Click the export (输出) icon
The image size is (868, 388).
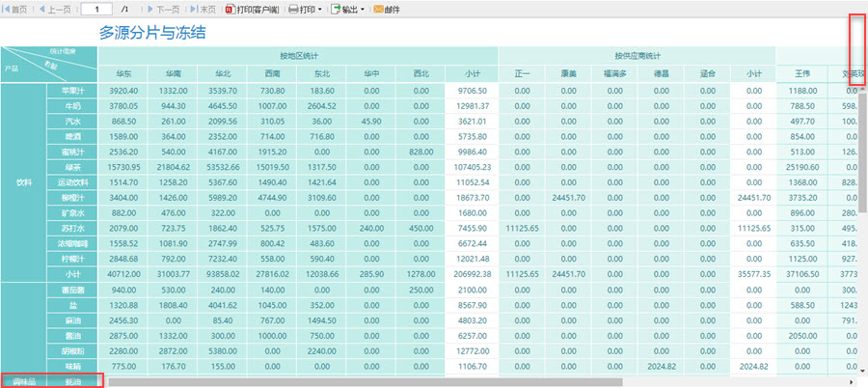tap(336, 10)
